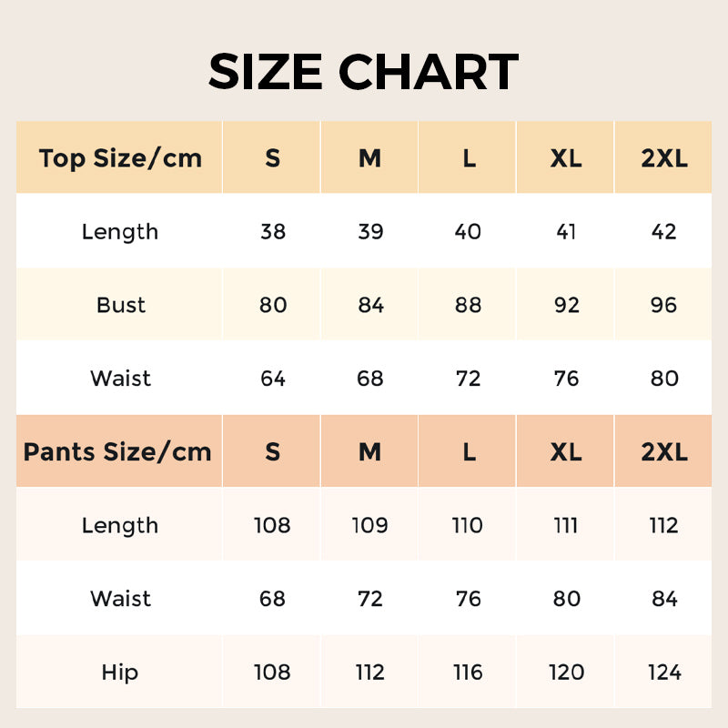Click the Bust row label
Image resolution: width=728 pixels, height=728 pixels.
120,305
